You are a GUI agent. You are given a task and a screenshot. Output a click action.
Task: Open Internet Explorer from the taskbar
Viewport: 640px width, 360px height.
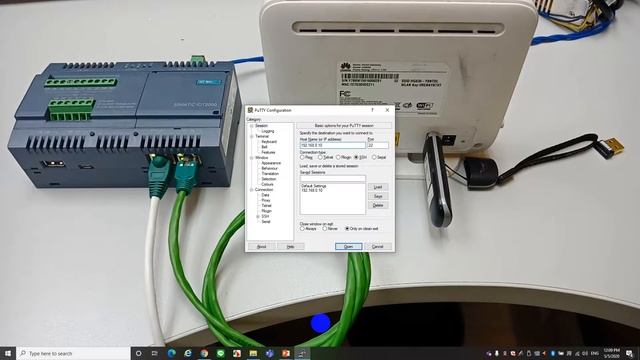(188, 353)
